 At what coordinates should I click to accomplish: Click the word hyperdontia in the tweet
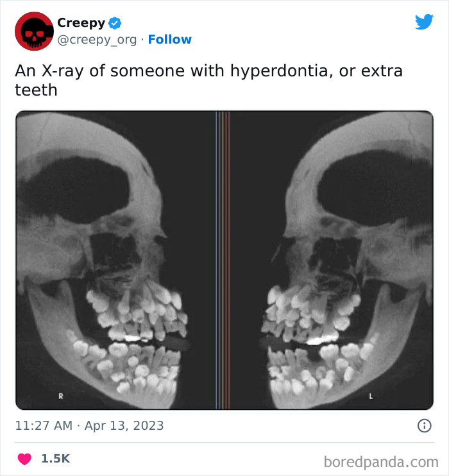(267, 71)
